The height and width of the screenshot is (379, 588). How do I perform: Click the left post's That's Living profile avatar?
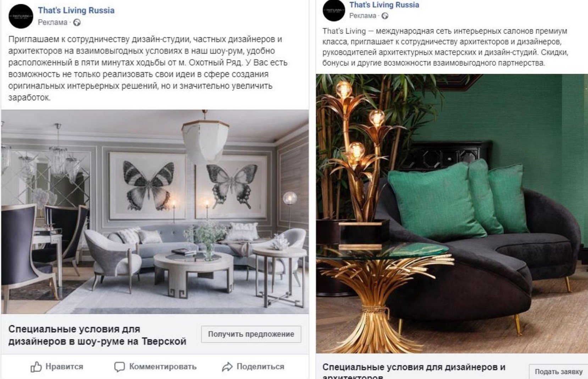click(21, 16)
